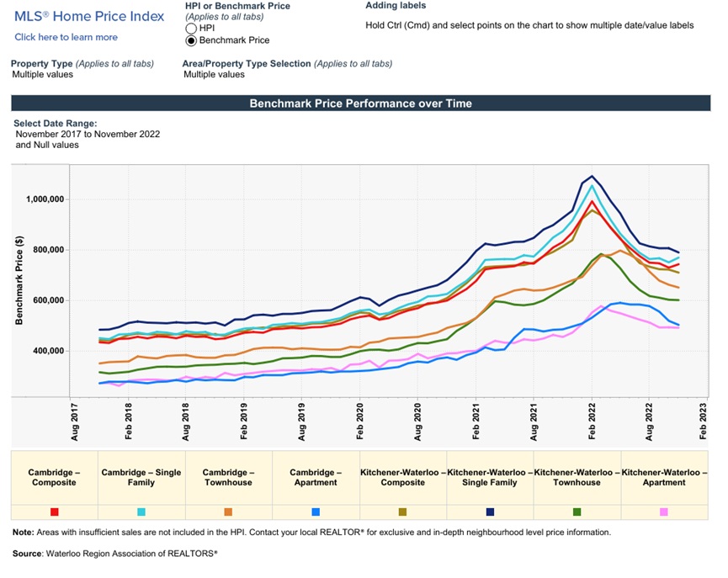Click the MLS Home Price Index title

tap(88, 16)
